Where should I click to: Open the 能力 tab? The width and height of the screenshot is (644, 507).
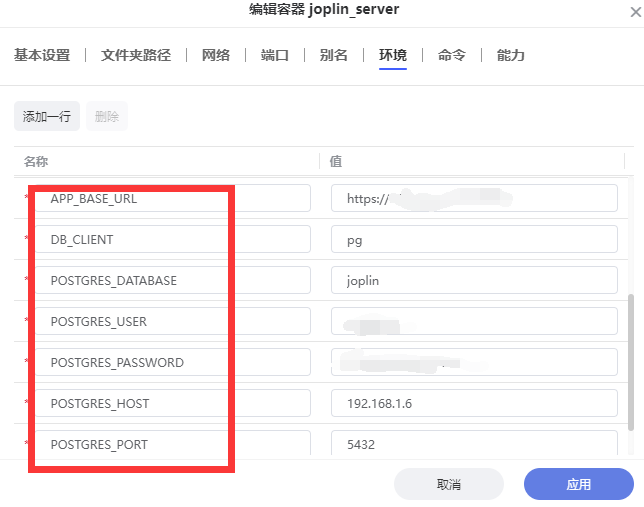click(x=511, y=55)
